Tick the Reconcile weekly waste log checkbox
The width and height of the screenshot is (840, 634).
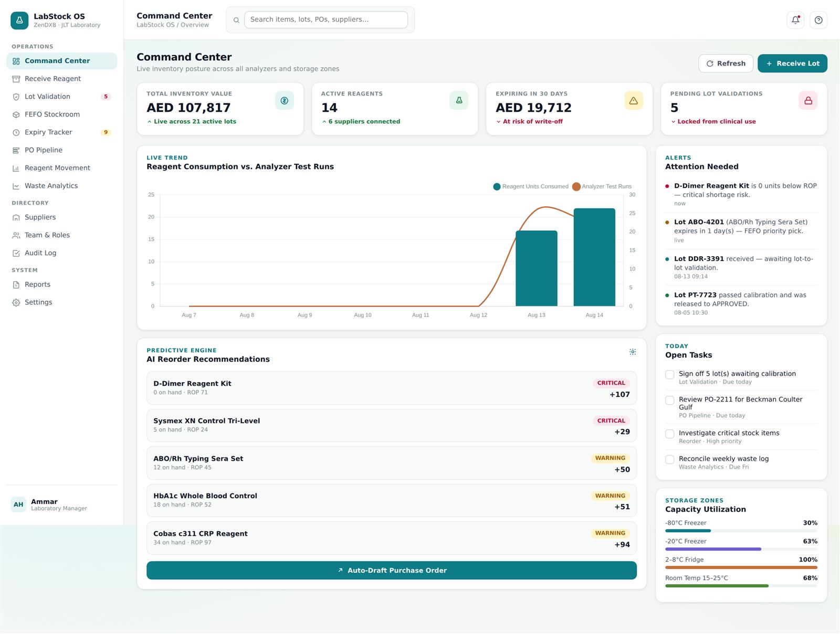pos(670,460)
